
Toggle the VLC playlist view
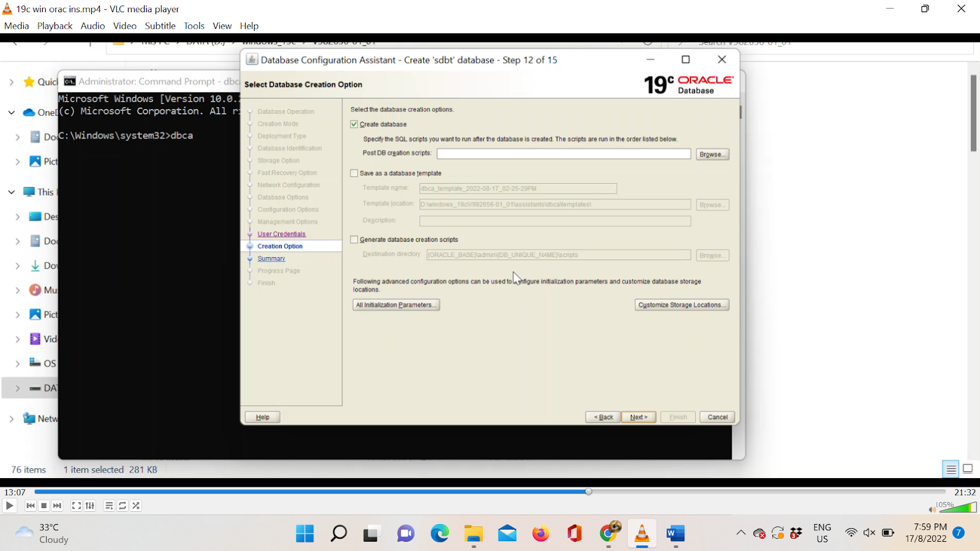pos(109,506)
